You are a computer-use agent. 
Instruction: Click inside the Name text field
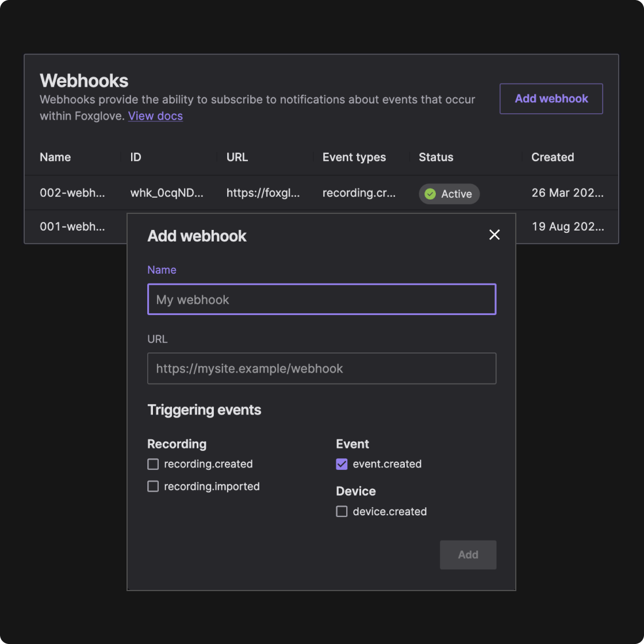pos(321,299)
